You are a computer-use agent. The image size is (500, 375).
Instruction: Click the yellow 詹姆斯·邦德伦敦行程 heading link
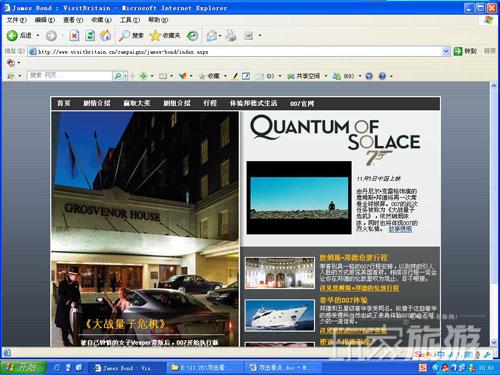pyautogui.click(x=353, y=257)
